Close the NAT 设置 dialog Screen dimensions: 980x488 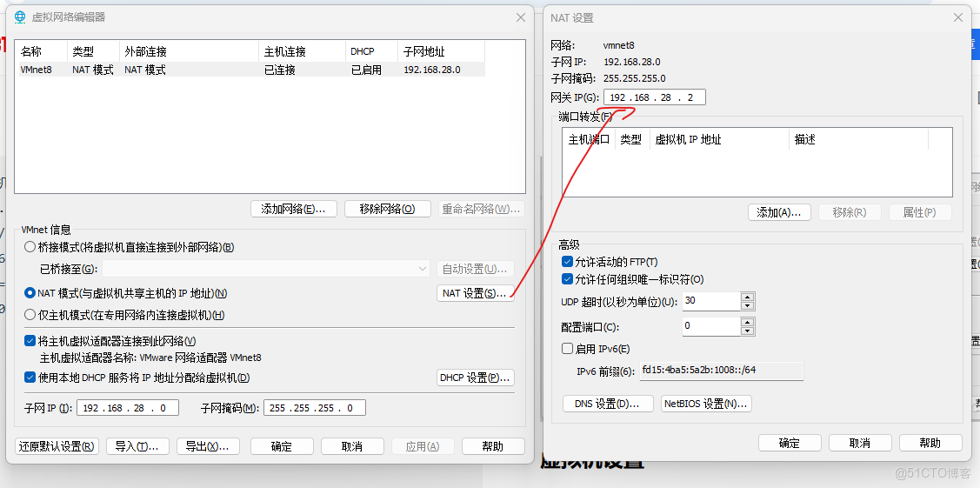click(x=958, y=18)
